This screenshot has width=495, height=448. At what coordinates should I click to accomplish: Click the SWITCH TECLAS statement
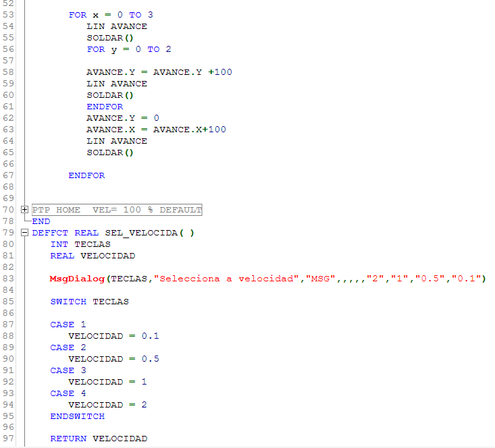[x=90, y=302]
